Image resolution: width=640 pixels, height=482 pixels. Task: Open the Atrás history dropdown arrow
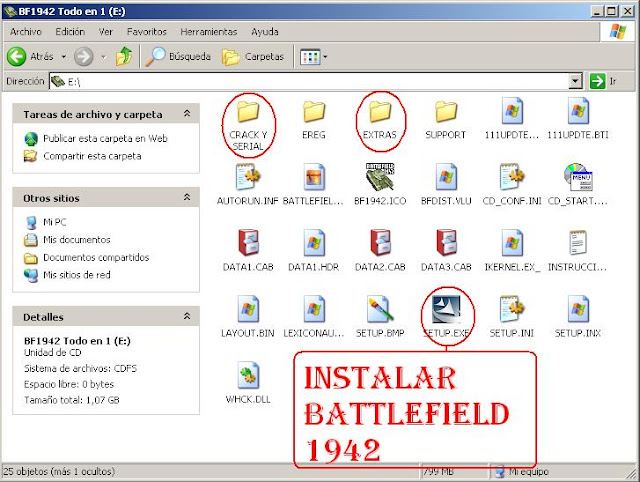(x=64, y=56)
